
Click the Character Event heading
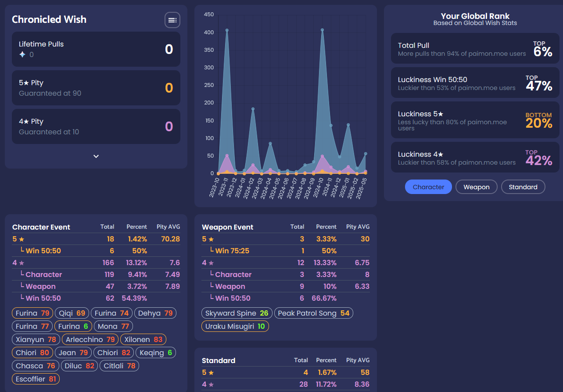point(41,227)
